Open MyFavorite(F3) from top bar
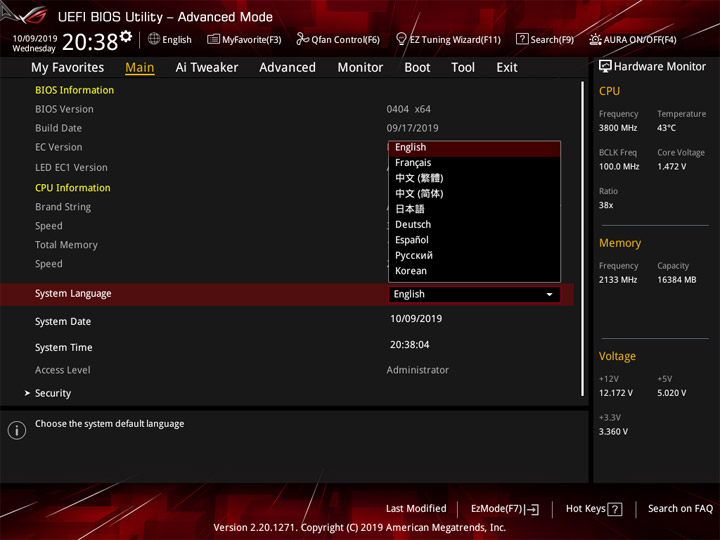 tap(244, 39)
